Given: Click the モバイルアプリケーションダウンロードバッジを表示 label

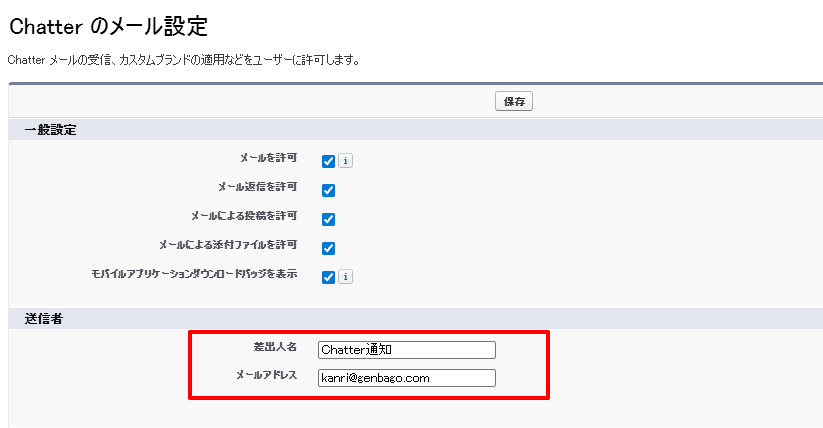Looking at the screenshot, I should pos(194,274).
